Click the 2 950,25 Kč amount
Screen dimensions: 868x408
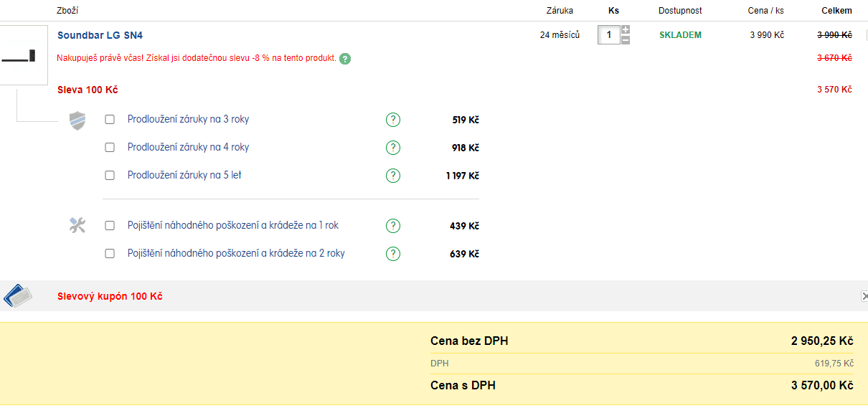coord(822,341)
